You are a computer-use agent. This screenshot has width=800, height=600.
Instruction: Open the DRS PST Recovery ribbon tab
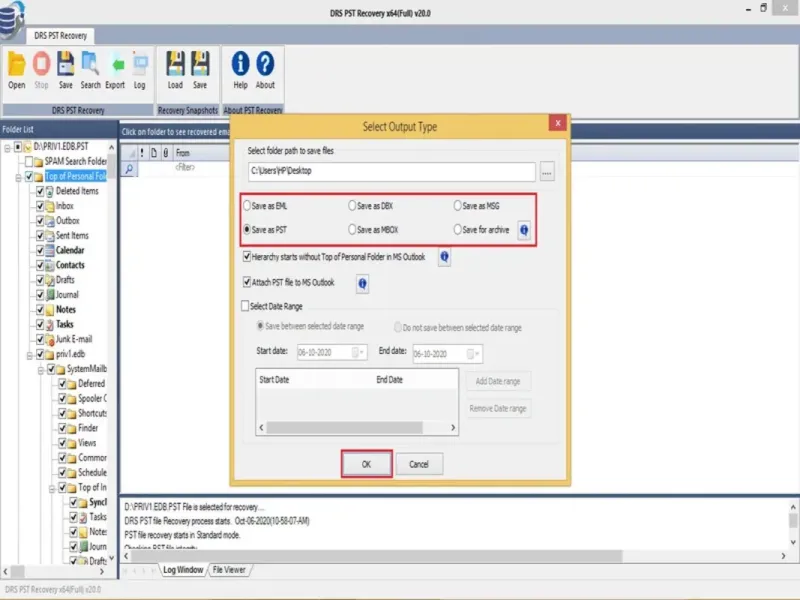(x=60, y=36)
